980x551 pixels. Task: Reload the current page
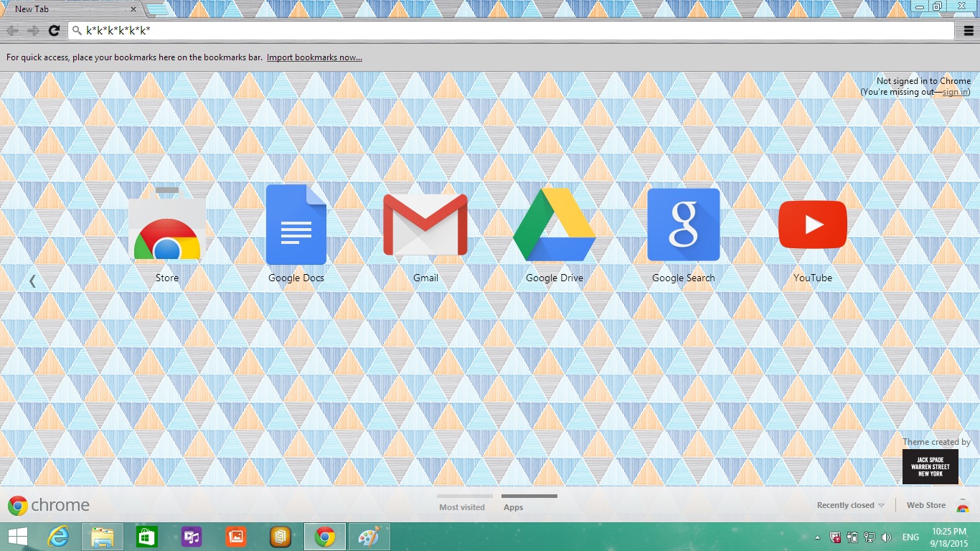click(x=54, y=31)
